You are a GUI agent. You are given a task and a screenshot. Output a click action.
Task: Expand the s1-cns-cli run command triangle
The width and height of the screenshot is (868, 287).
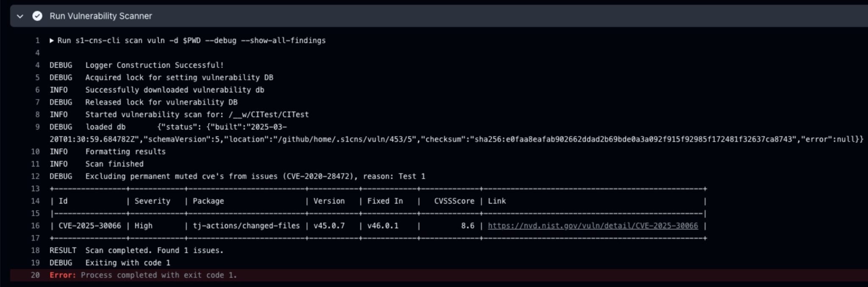pos(52,41)
